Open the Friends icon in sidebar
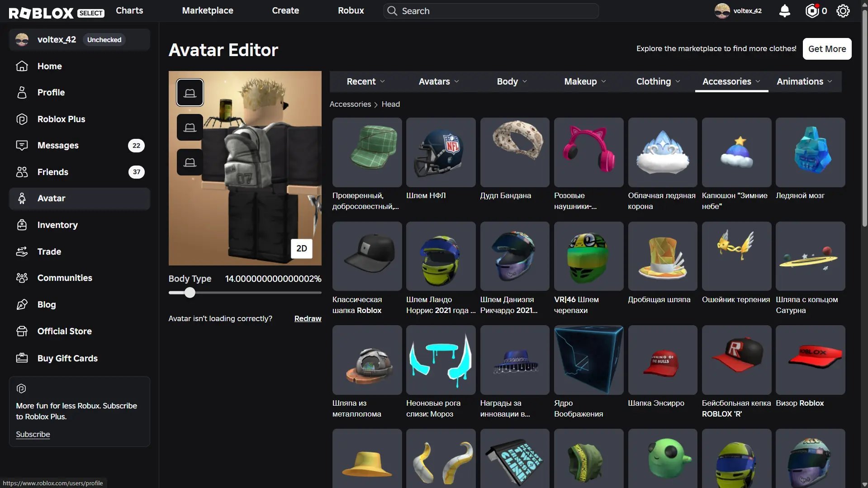The height and width of the screenshot is (488, 868). (22, 172)
